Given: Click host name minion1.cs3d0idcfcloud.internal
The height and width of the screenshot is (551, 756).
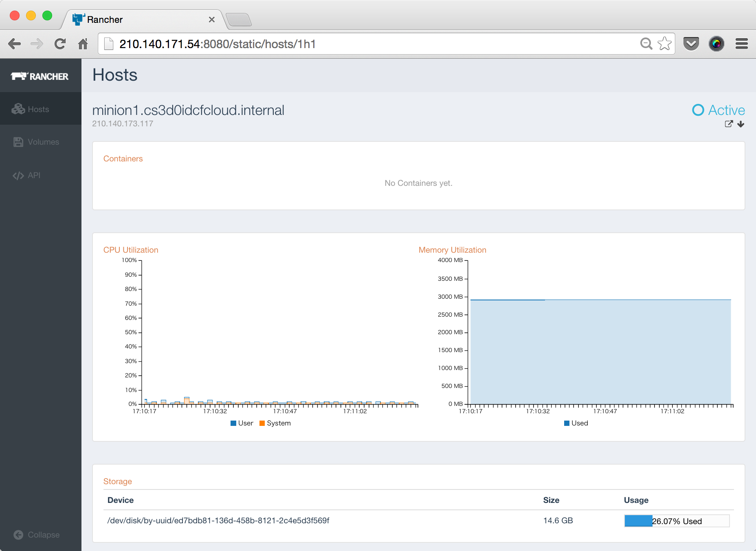Looking at the screenshot, I should click(x=188, y=110).
